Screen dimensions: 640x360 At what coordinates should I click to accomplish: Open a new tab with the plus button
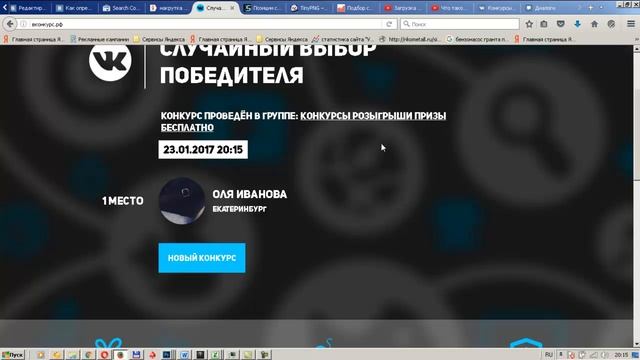click(590, 7)
